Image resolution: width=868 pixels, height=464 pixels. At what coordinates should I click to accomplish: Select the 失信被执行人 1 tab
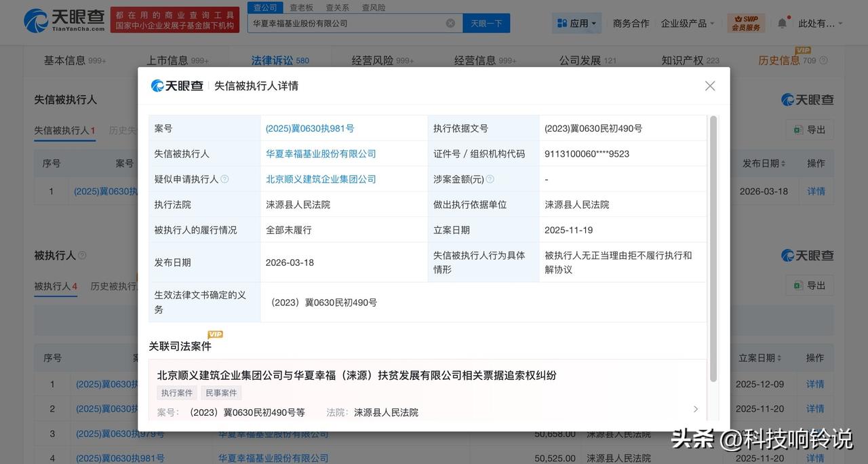click(64, 130)
